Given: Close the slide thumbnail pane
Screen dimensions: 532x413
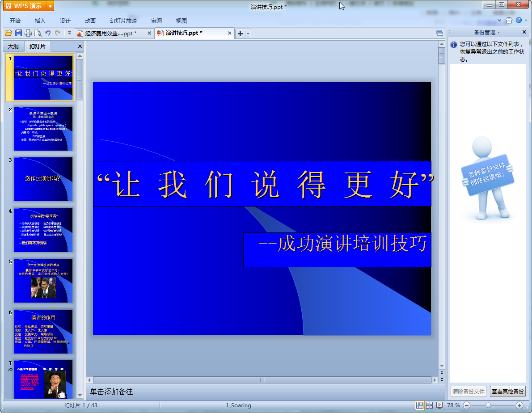Looking at the screenshot, I should click(x=80, y=46).
